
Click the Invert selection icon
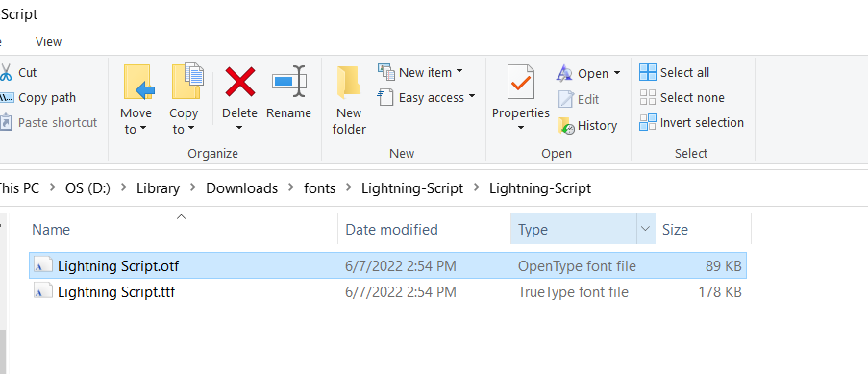click(648, 122)
